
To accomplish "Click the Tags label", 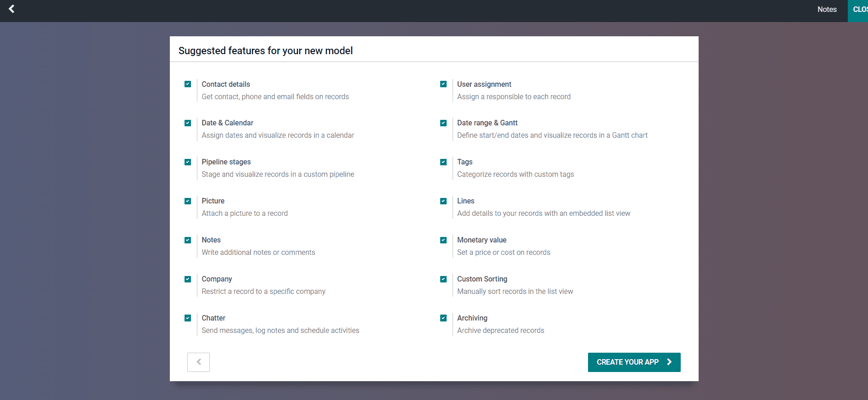I will pyautogui.click(x=465, y=162).
